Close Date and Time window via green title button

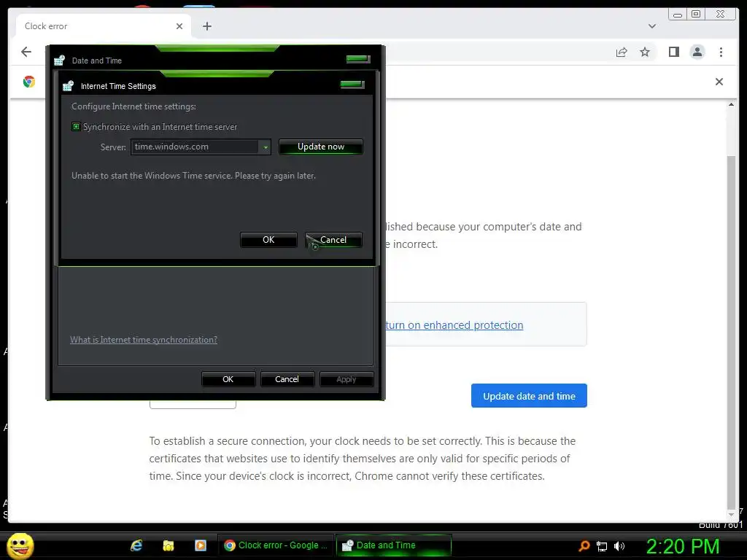point(358,59)
